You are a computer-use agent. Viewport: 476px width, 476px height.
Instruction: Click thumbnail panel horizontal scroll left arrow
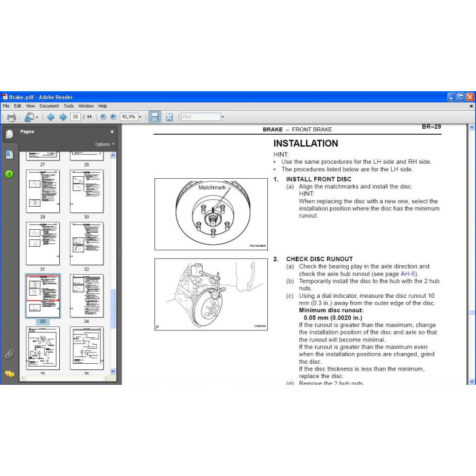[x=23, y=378]
